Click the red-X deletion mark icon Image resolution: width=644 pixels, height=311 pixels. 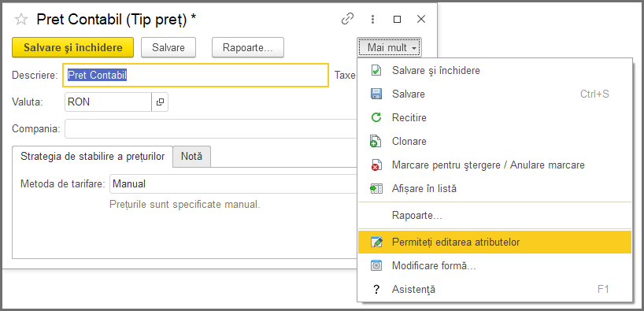[376, 165]
